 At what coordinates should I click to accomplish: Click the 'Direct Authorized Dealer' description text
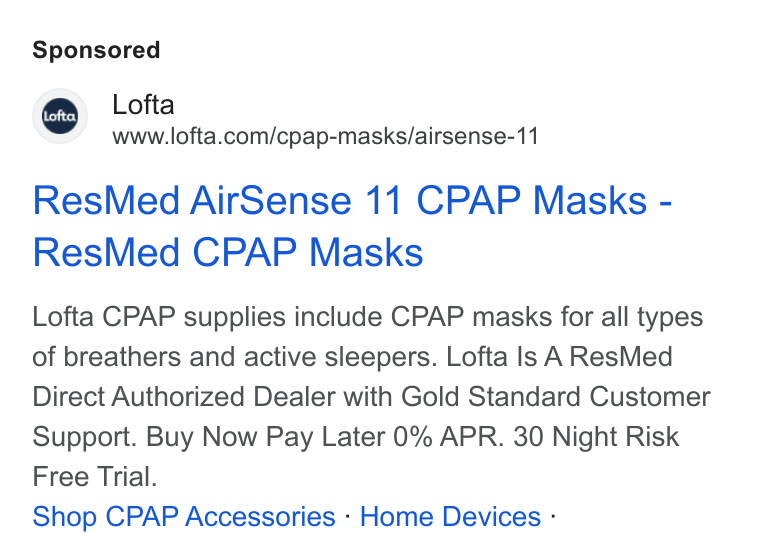point(184,397)
